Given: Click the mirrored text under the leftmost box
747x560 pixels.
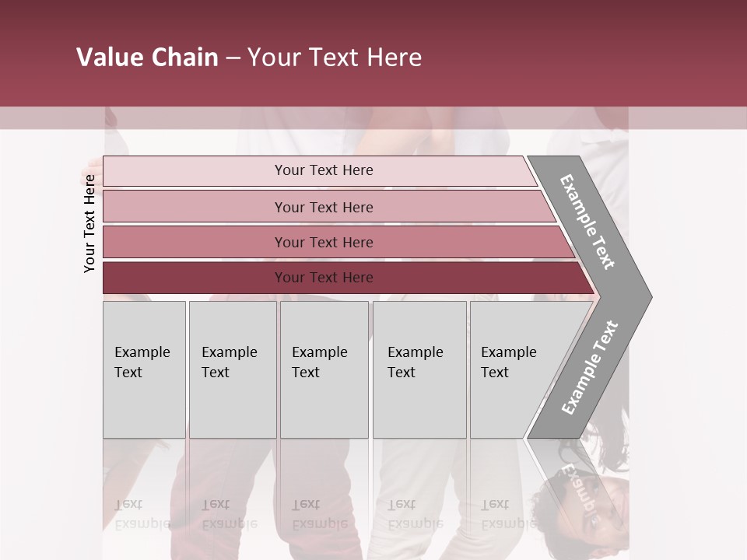Looking at the screenshot, I should point(142,514).
